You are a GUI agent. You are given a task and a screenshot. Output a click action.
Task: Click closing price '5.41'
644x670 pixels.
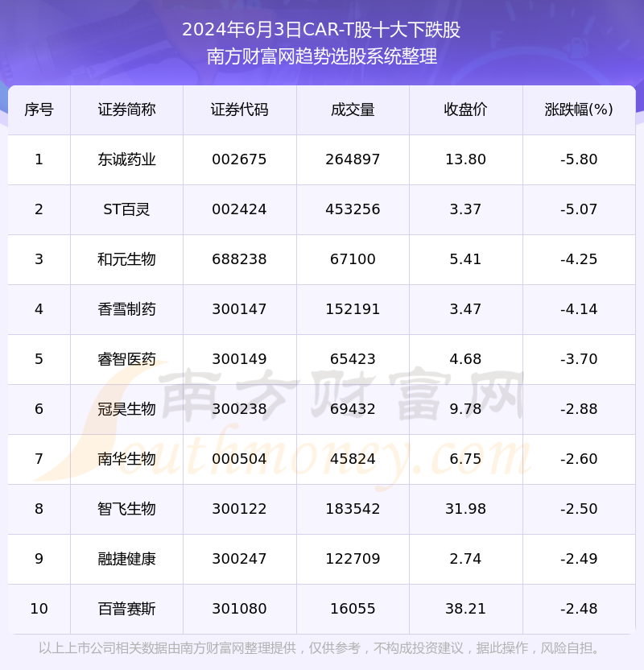pyautogui.click(x=465, y=259)
